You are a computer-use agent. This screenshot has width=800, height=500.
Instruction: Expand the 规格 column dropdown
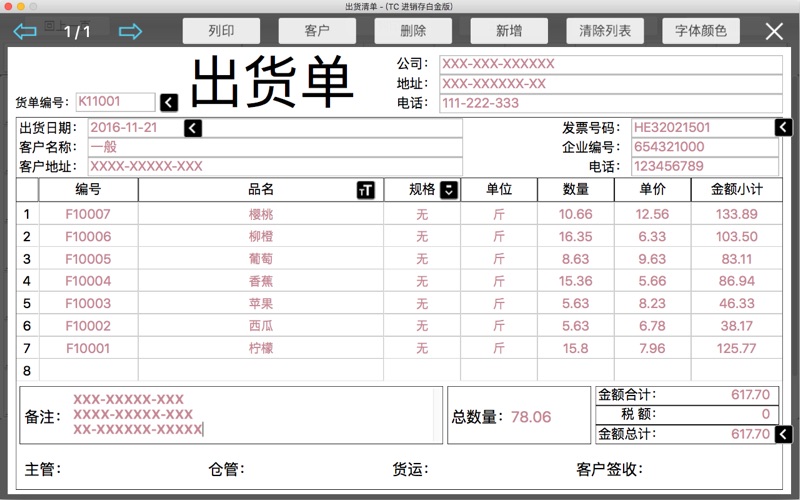449,190
